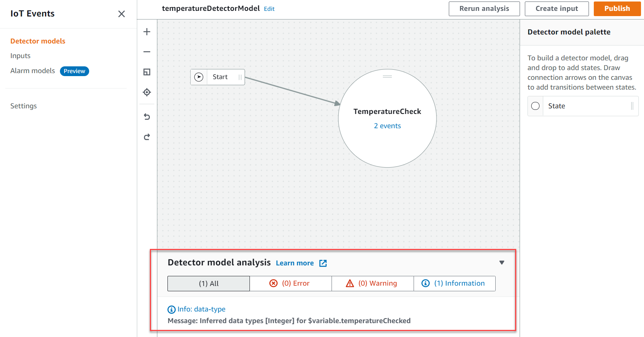Screen dimensions: 644x337
Task: Click the external link icon beside Learn more
Action: (323, 263)
